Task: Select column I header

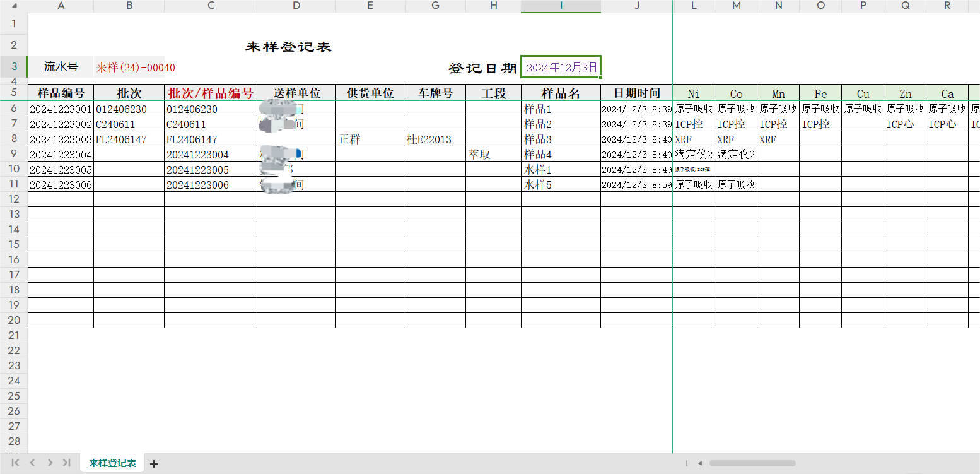Action: click(x=561, y=6)
